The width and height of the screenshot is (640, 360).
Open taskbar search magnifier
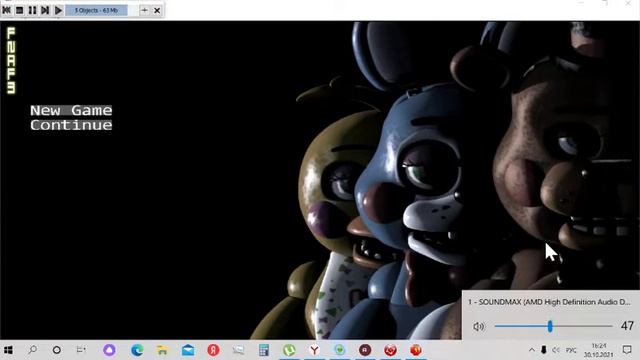pyautogui.click(x=32, y=350)
